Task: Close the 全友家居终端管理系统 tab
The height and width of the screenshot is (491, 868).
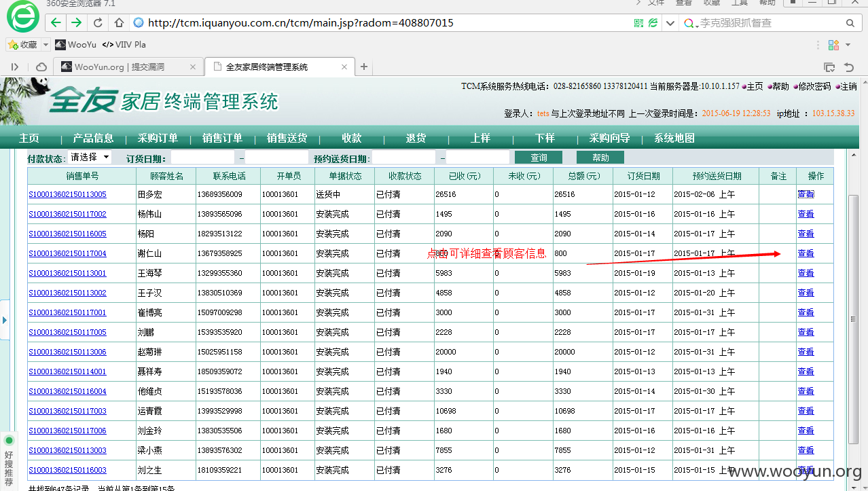Action: coord(344,67)
